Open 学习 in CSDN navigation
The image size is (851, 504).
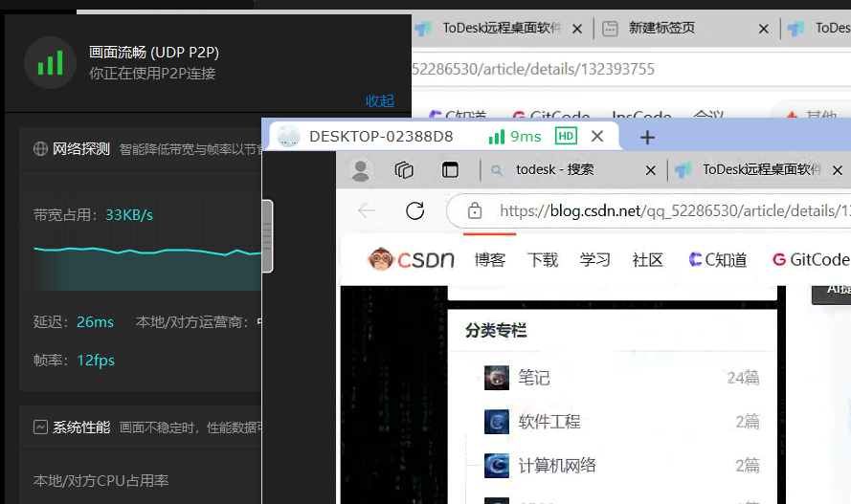[594, 260]
